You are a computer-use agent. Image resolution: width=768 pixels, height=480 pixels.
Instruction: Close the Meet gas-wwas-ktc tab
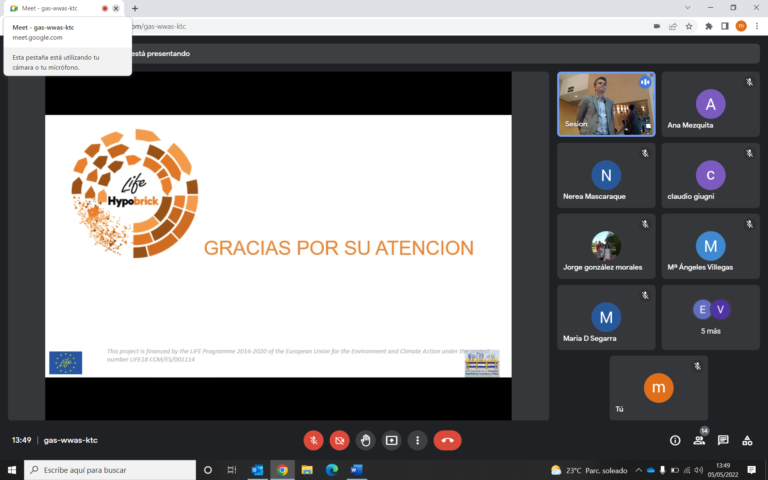point(116,8)
